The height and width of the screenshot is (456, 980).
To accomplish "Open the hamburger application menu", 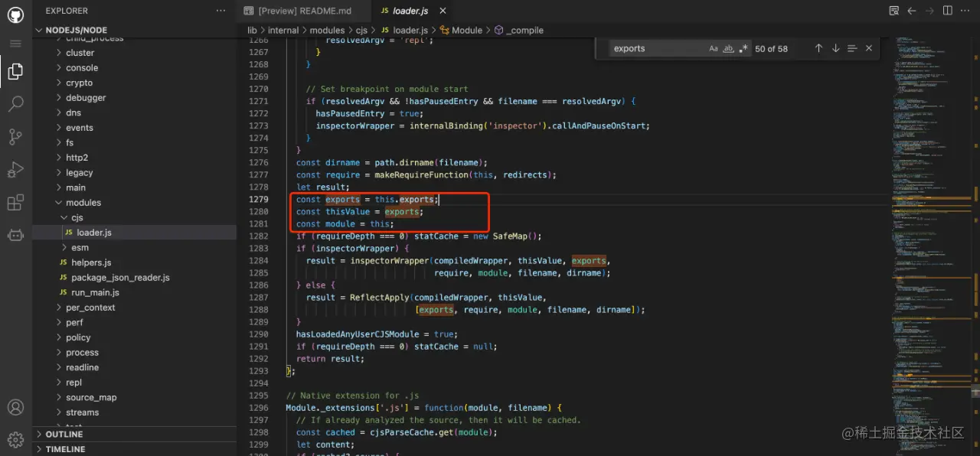I will pos(15,44).
